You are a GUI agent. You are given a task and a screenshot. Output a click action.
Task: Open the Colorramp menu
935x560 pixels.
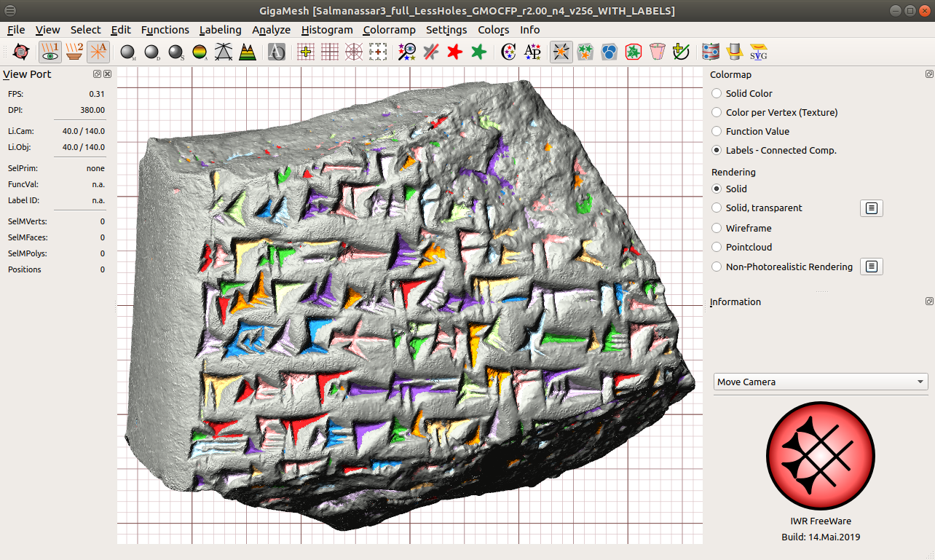pyautogui.click(x=389, y=30)
